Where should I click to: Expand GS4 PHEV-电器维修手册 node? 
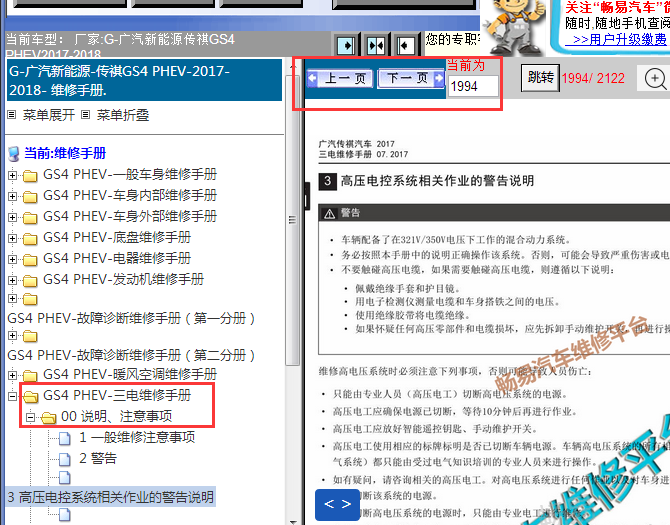pyautogui.click(x=12, y=259)
